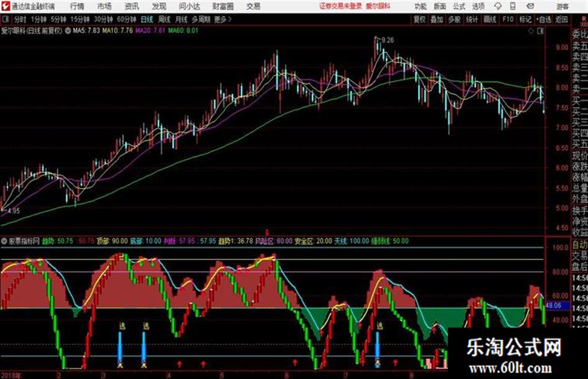Click the 安全区: 20.00 indicator value
Screen dimensions: 588x379
[x=313, y=241]
